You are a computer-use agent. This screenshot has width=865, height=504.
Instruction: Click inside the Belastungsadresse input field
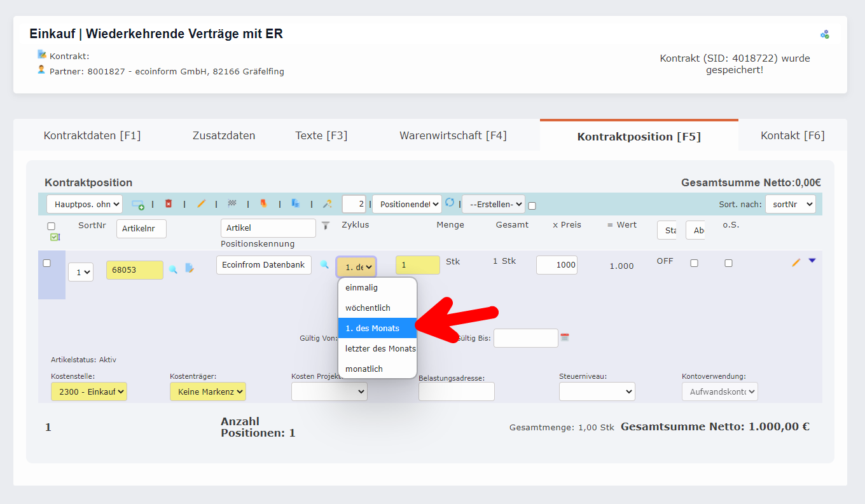[456, 392]
